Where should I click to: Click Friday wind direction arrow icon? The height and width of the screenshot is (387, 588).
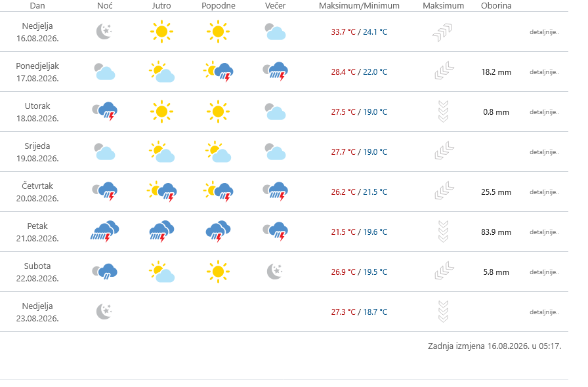click(x=443, y=232)
